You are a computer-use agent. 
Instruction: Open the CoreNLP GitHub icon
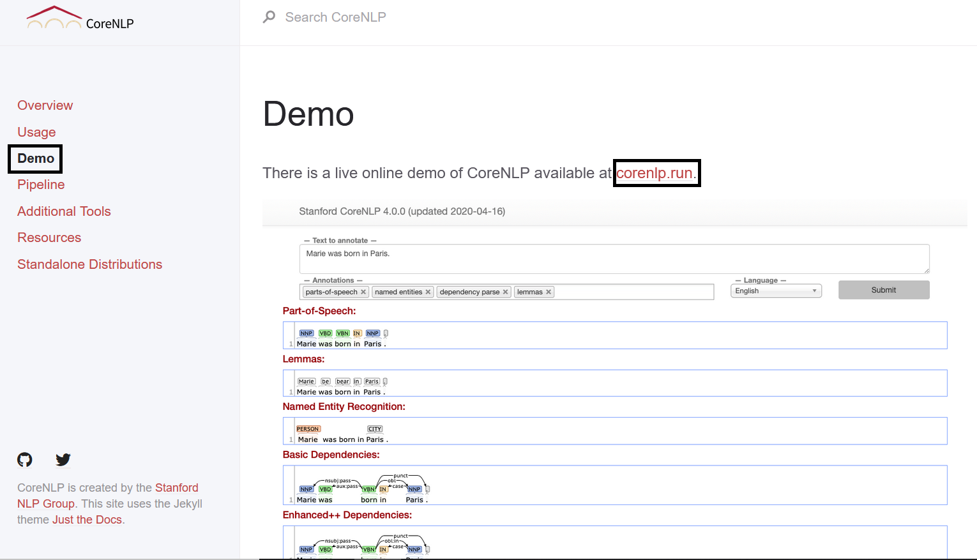(x=24, y=459)
